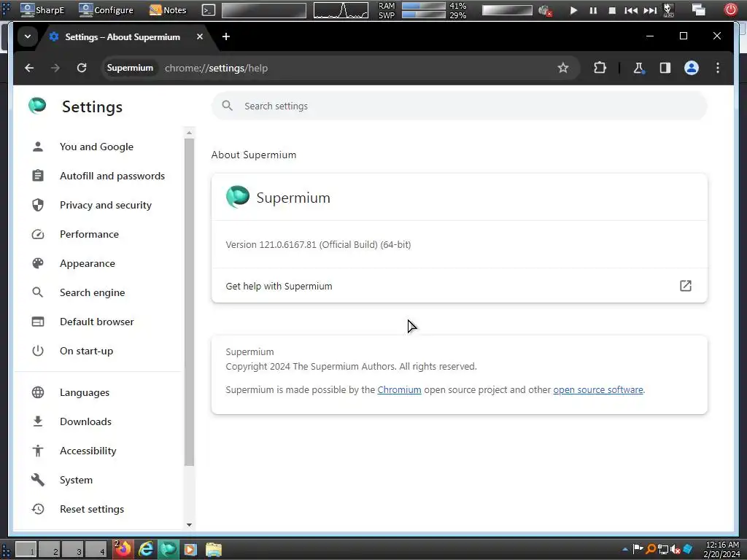Screen dimensions: 747x560
Task: Open the profile avatar menu
Action: [x=692, y=68]
